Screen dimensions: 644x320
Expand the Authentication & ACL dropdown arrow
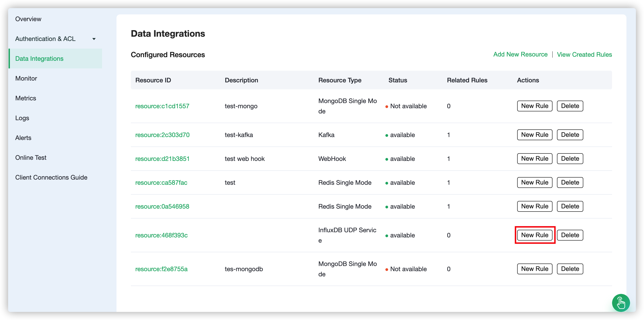pos(94,39)
